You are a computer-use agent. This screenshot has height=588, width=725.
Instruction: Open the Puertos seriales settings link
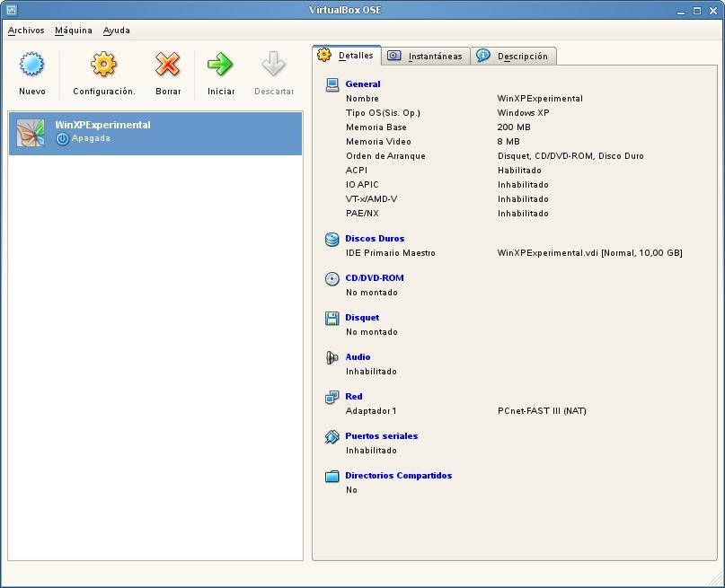[382, 436]
